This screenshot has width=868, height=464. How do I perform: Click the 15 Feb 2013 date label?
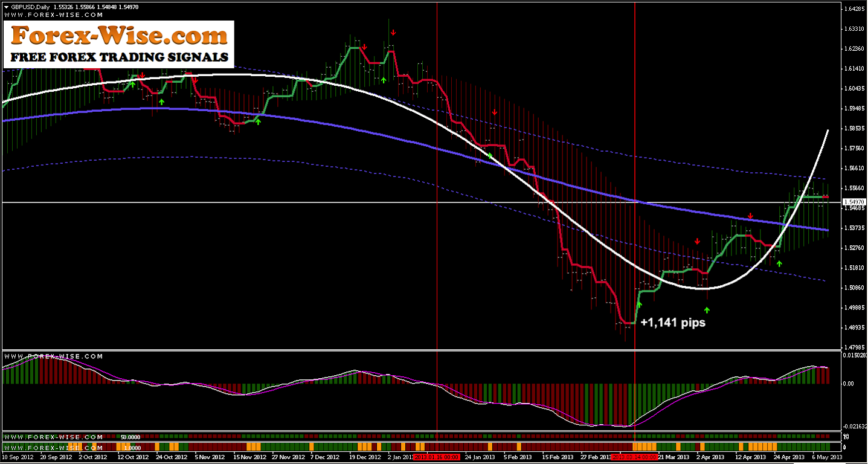coord(558,457)
